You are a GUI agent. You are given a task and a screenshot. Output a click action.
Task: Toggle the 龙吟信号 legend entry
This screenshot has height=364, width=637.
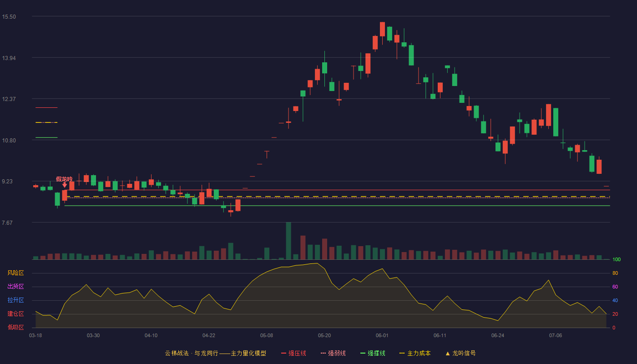[x=460, y=353]
